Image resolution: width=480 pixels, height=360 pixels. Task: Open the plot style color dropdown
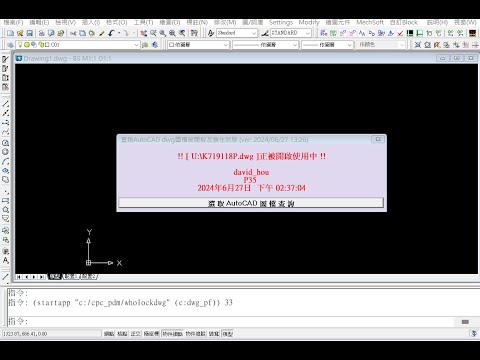[402, 45]
